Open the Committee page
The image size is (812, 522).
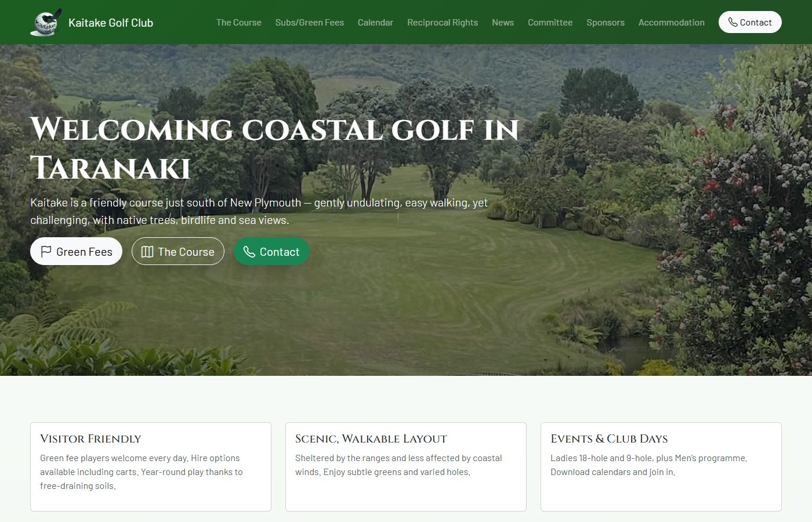coord(550,22)
